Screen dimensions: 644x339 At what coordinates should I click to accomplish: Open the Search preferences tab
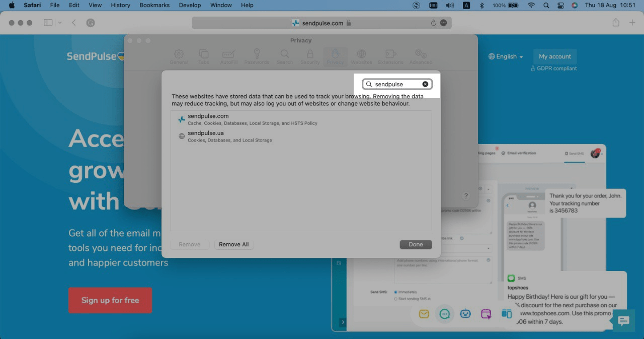tap(285, 57)
